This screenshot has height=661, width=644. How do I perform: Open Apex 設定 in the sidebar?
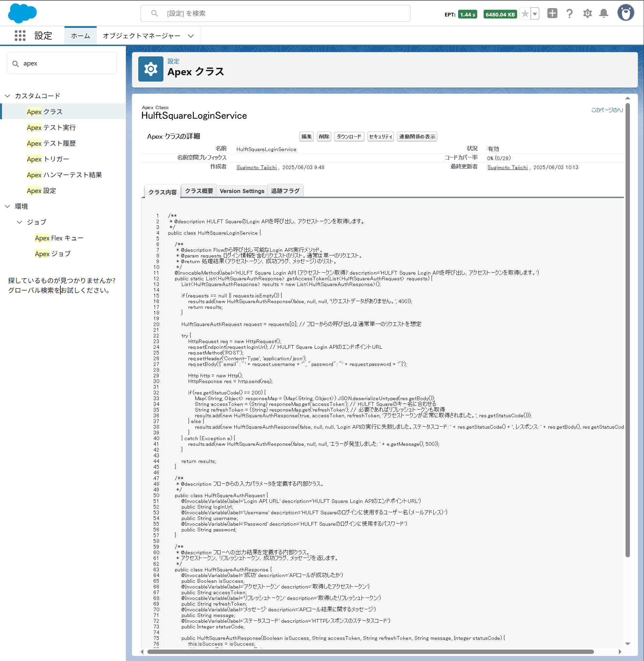(42, 191)
